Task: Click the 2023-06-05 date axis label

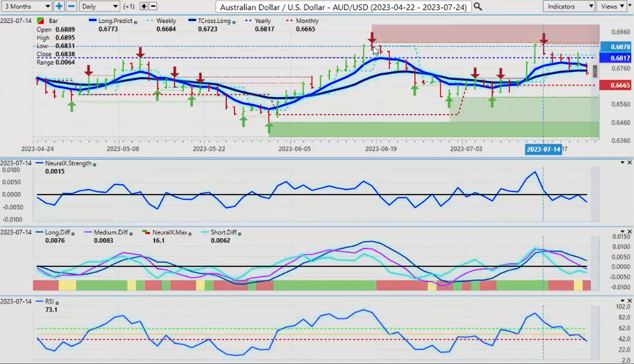Action: [294, 149]
